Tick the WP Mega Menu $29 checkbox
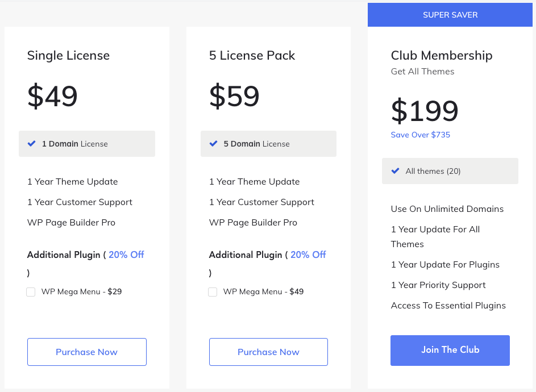This screenshot has width=536, height=392. pos(31,292)
